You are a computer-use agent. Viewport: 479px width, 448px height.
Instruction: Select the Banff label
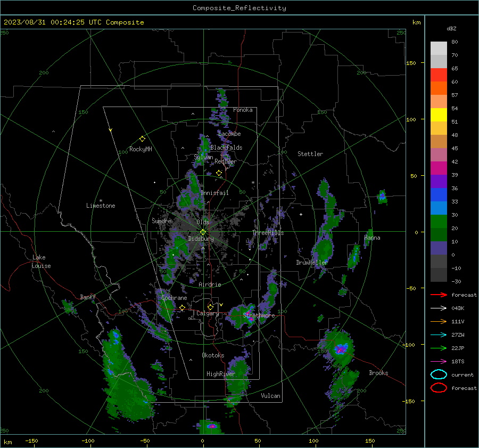pyautogui.click(x=88, y=297)
